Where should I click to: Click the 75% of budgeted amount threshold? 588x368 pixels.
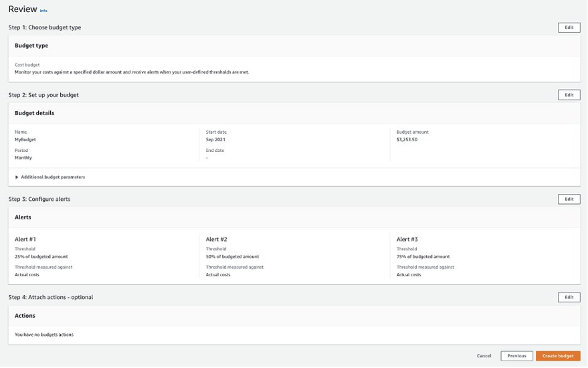click(x=423, y=257)
